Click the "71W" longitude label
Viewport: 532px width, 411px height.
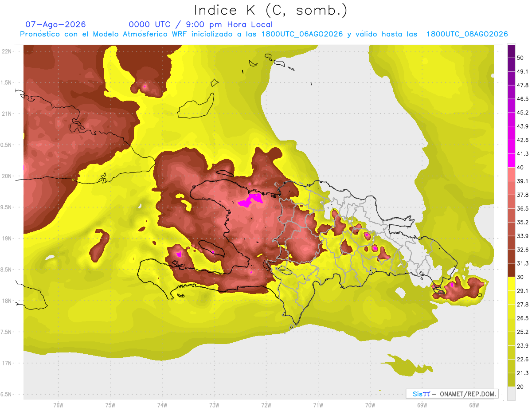318,405
